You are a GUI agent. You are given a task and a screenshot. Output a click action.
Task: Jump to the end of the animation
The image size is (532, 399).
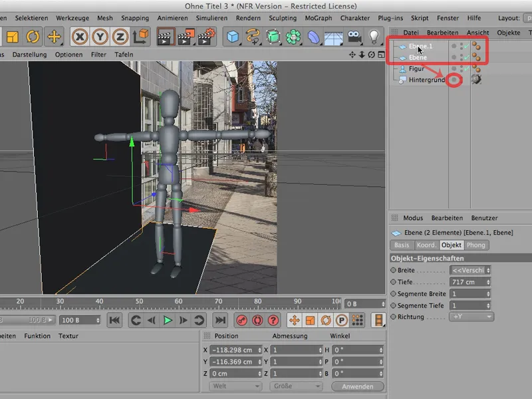220,320
